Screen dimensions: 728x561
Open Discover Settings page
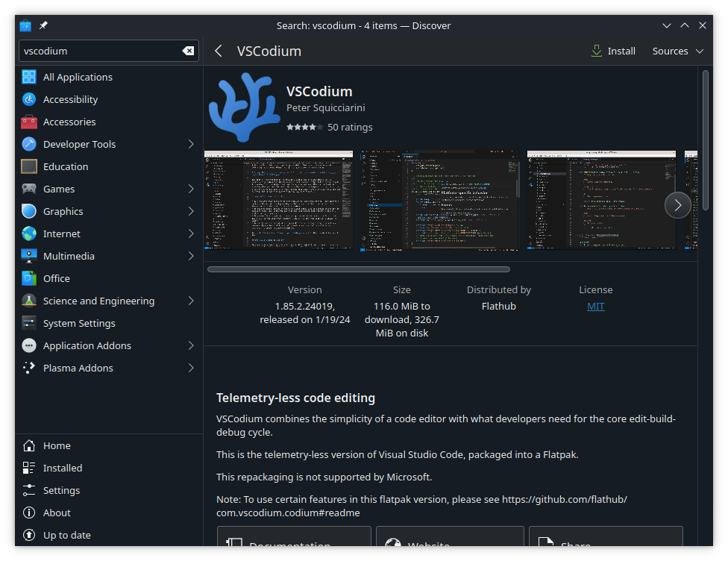pos(109,490)
